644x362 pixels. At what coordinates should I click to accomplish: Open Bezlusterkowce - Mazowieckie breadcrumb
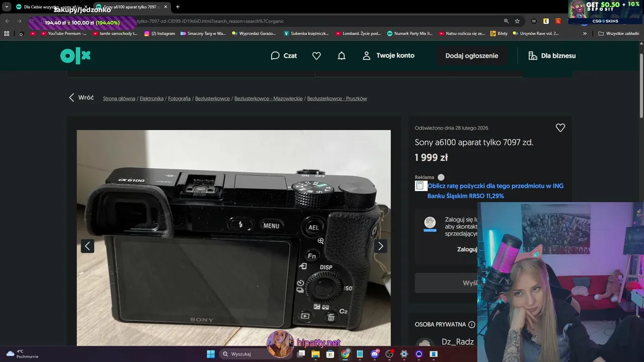tap(268, 99)
